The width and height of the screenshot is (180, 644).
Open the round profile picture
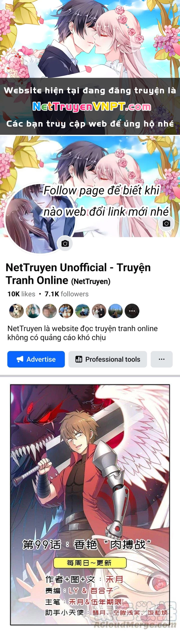point(39,219)
